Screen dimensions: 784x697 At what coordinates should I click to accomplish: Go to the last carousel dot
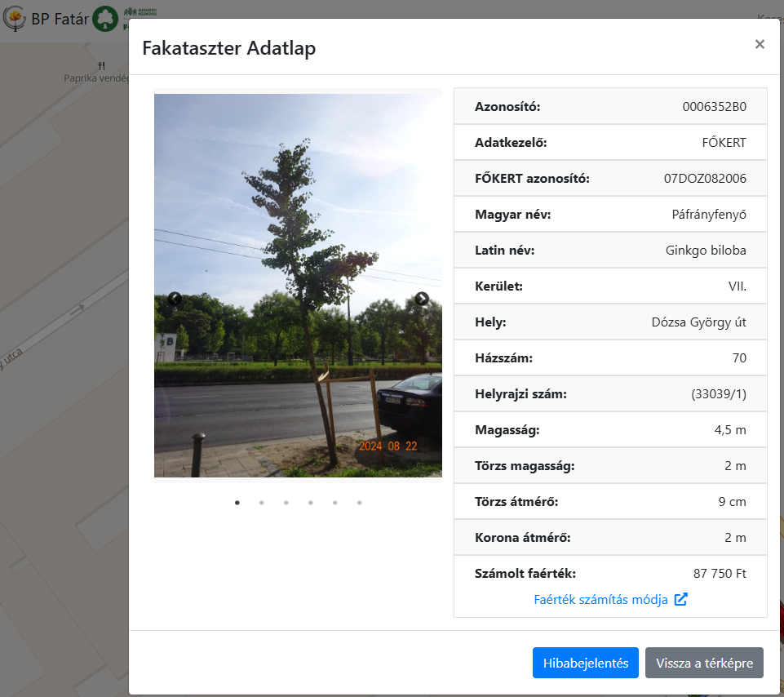(x=360, y=503)
